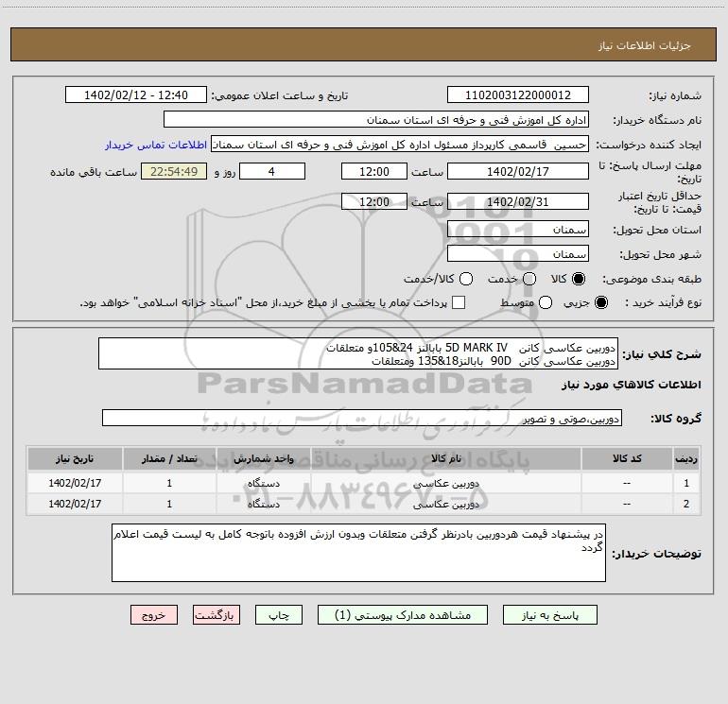The width and height of the screenshot is (728, 704).
Task: Click the remaining days field showing 4
Action: point(272,171)
